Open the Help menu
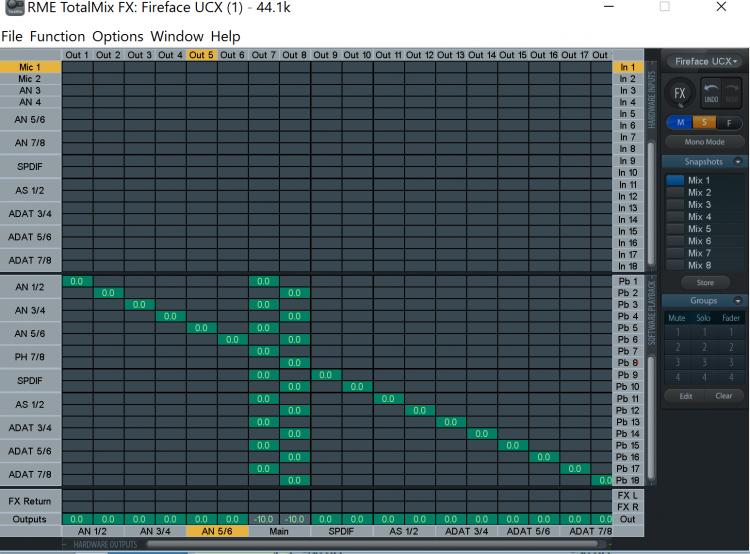This screenshot has width=750, height=554. tap(225, 36)
